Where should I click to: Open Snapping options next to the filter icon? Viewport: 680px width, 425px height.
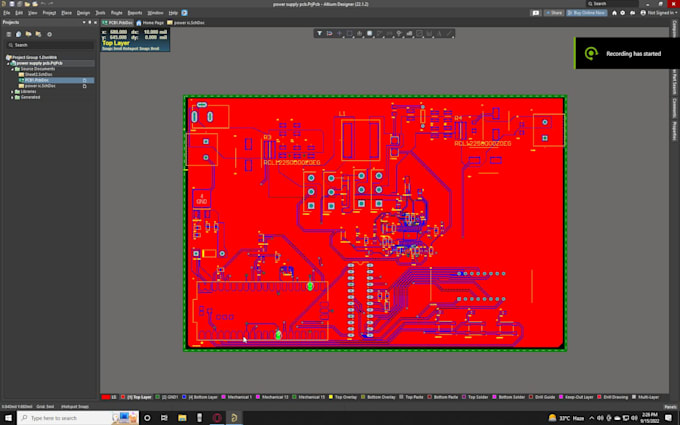click(x=330, y=33)
